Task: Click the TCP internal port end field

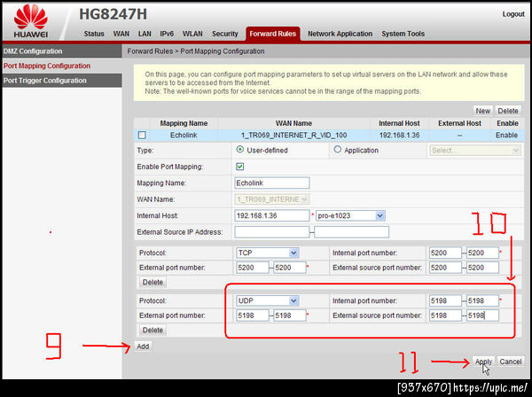Action: click(482, 253)
